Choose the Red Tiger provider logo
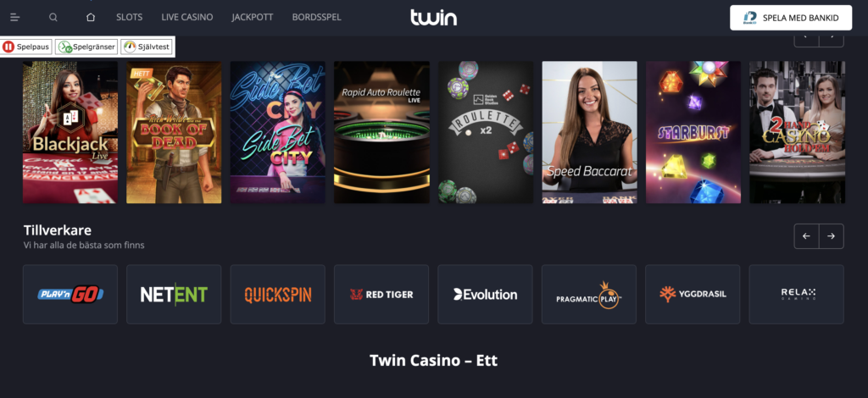The image size is (868, 398). pyautogui.click(x=381, y=294)
